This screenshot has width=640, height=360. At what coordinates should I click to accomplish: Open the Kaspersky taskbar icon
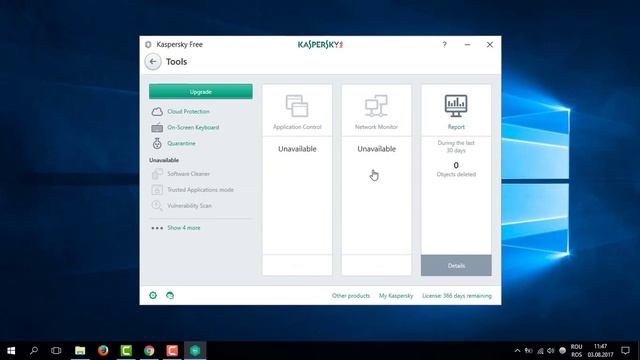pos(195,351)
